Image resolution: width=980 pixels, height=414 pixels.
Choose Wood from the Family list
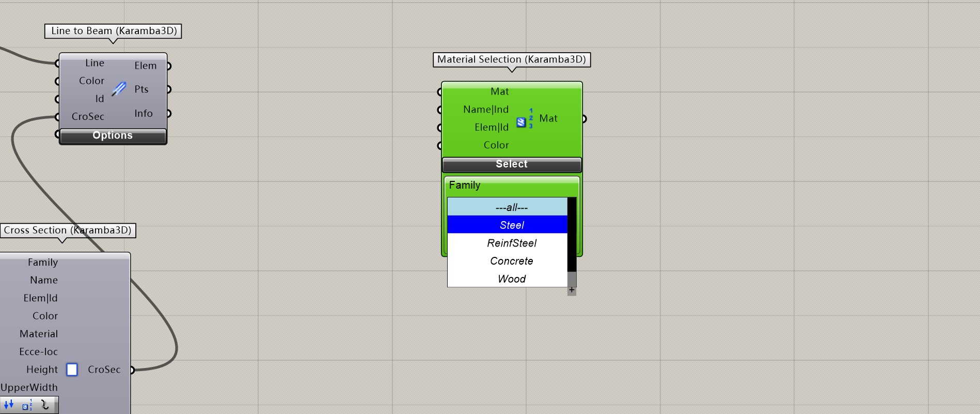[507, 279]
